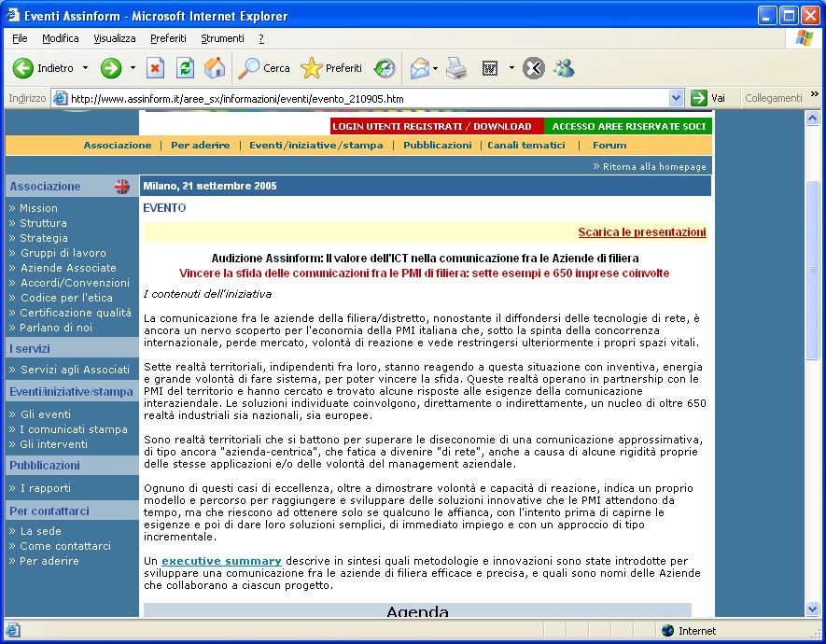Viewport: 826px width, 644px height.
Task: Click the Internet zone globe icon
Action: coord(667,630)
